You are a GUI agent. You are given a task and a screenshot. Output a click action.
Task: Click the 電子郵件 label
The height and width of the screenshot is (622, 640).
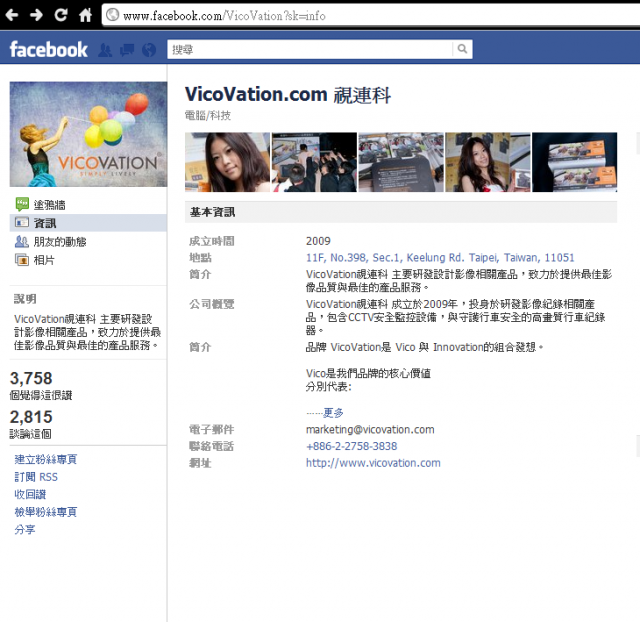211,429
